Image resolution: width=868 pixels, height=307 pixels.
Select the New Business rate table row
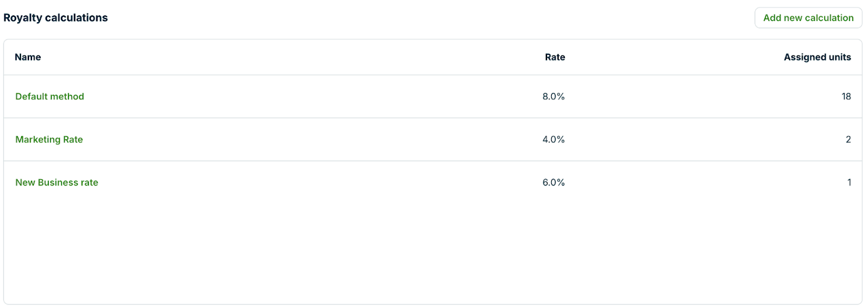309,182
